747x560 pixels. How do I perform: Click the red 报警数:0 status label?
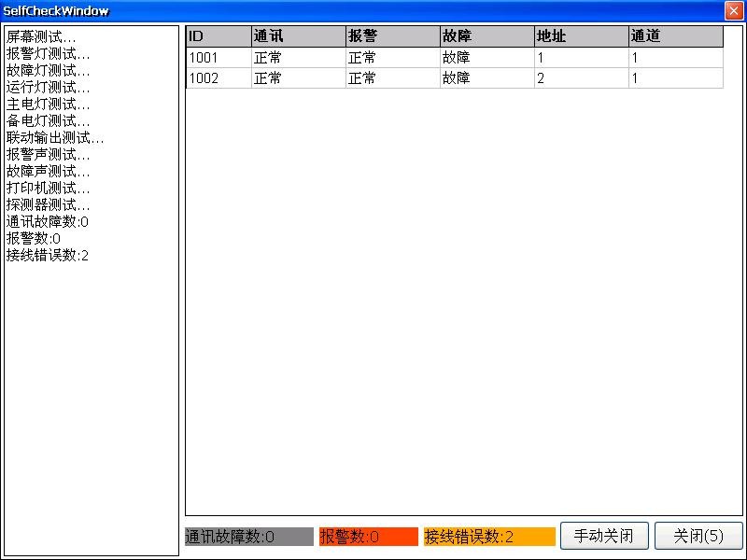[368, 537]
